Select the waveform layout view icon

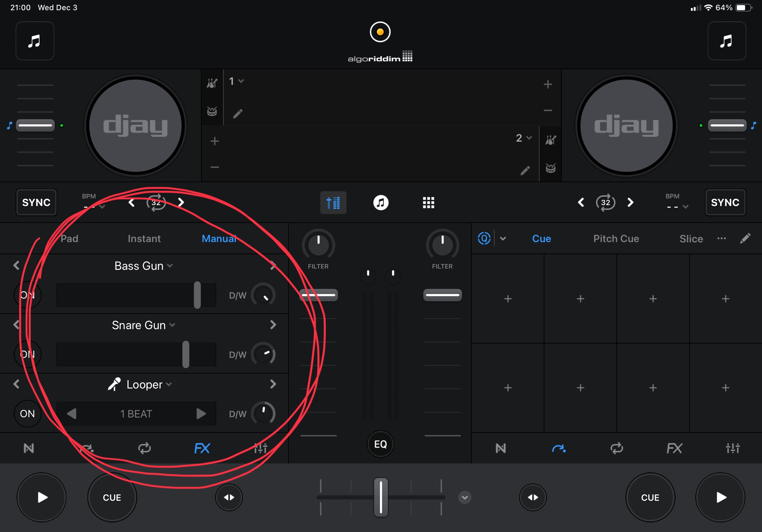point(333,202)
